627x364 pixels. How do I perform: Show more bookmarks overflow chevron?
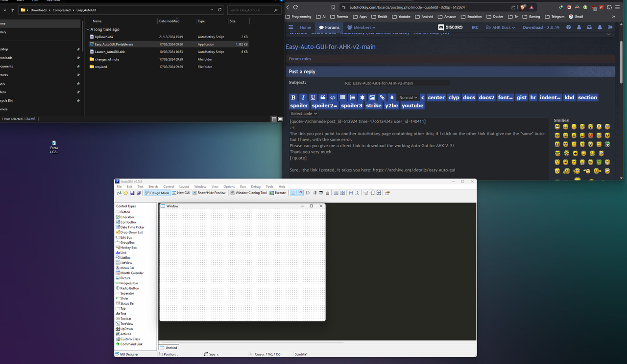[x=613, y=17]
